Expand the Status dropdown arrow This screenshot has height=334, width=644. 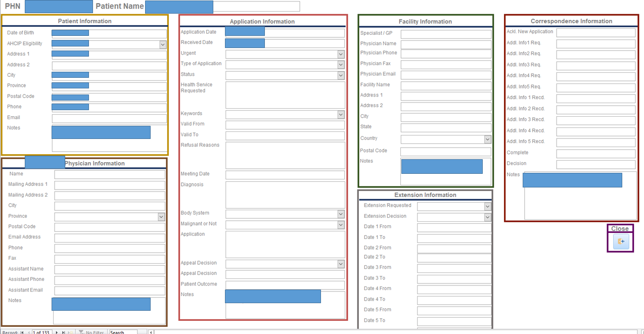341,75
